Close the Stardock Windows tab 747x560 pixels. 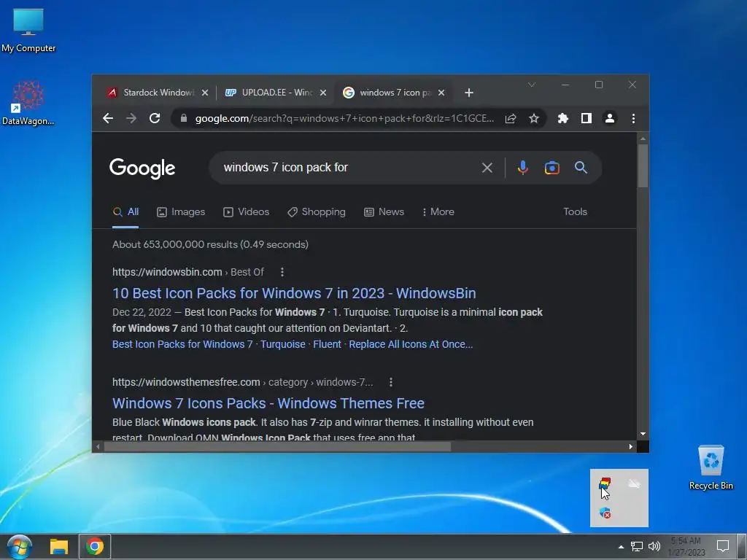(205, 93)
